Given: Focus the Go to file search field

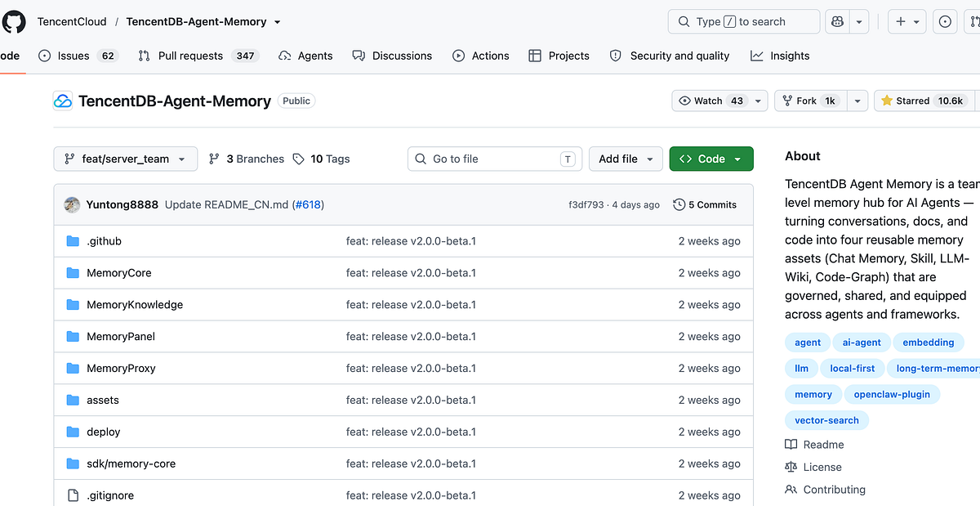Looking at the screenshot, I should tap(495, 159).
